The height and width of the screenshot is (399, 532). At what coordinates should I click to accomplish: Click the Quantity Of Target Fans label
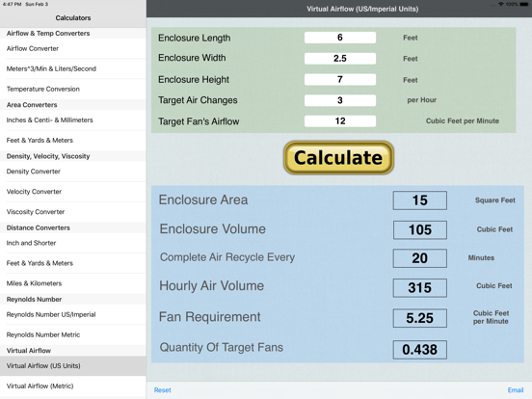222,347
